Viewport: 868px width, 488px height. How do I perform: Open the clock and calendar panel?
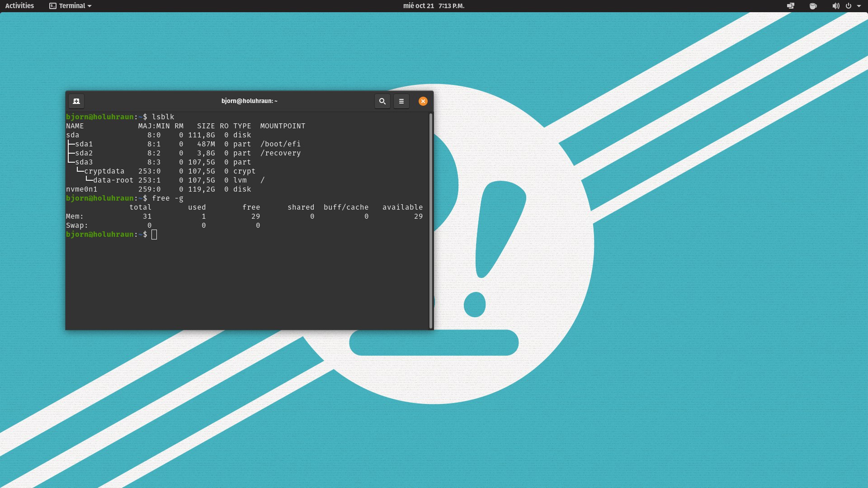click(x=434, y=6)
